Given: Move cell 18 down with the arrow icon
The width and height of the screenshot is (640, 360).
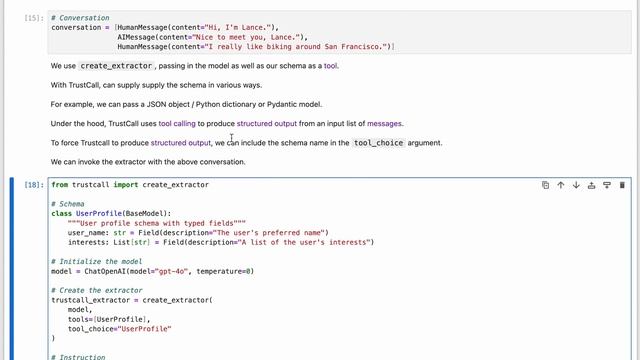Looking at the screenshot, I should (576, 185).
